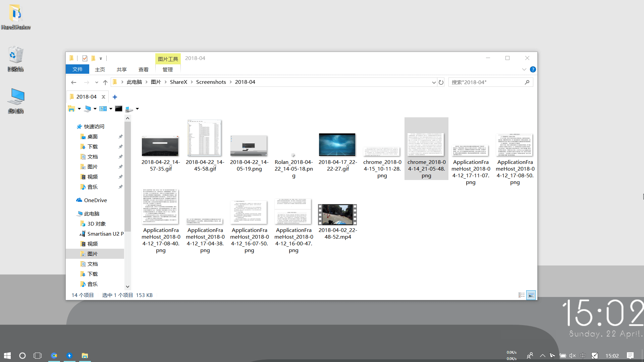Open the 查看 ribbon tab

[143, 69]
